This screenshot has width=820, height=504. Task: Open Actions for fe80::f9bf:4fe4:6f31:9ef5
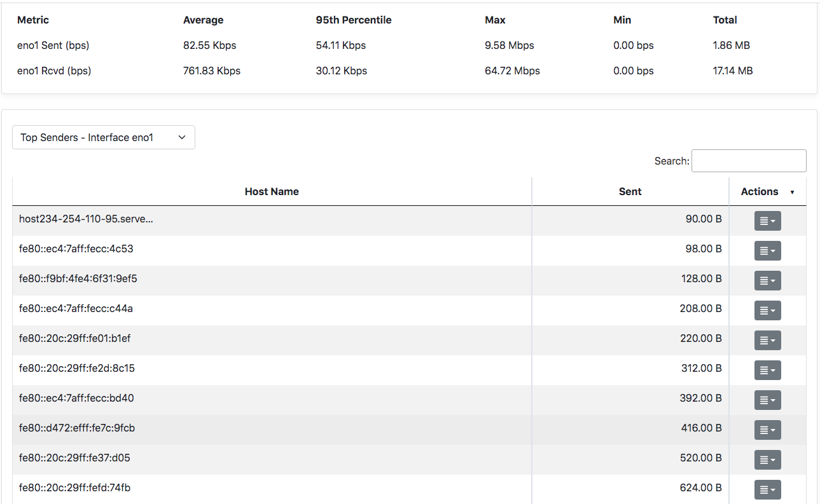click(767, 280)
